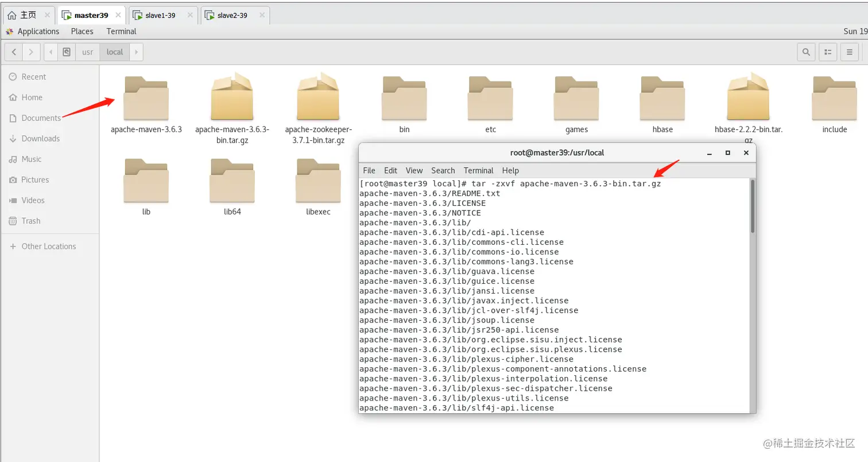The height and width of the screenshot is (462, 868).
Task: Switch to the slave2-39 VM tab
Action: [235, 15]
